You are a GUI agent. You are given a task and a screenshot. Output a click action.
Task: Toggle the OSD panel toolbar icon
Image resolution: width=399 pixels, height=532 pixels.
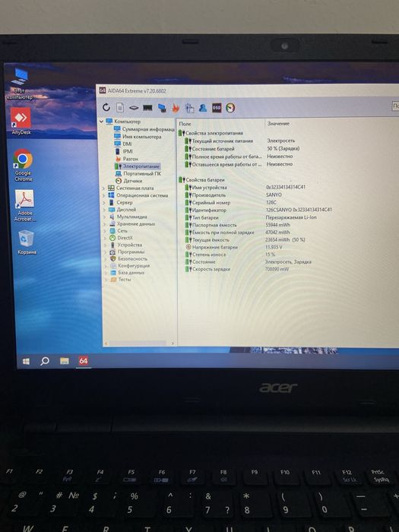[x=217, y=108]
